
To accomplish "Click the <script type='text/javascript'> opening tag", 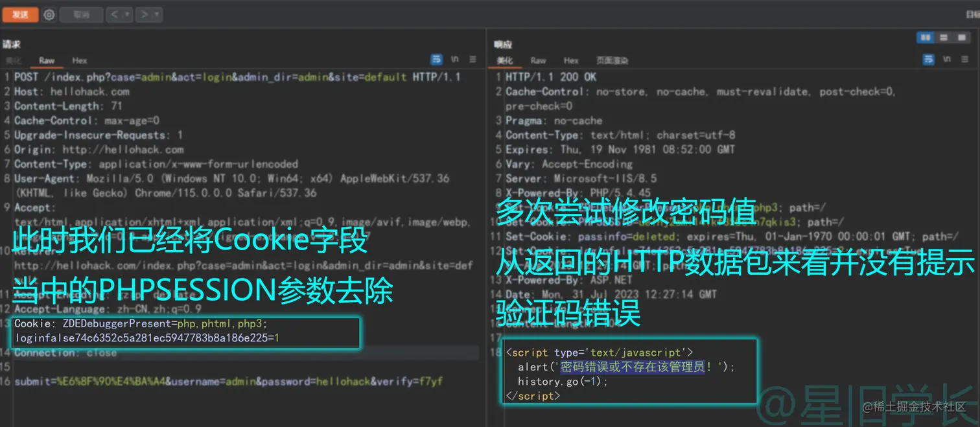I will pyautogui.click(x=600, y=352).
